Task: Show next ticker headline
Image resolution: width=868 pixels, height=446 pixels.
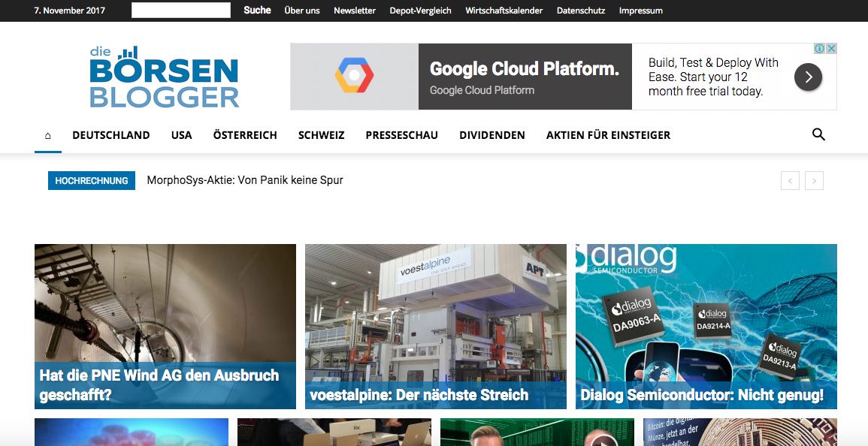Action: point(814,181)
